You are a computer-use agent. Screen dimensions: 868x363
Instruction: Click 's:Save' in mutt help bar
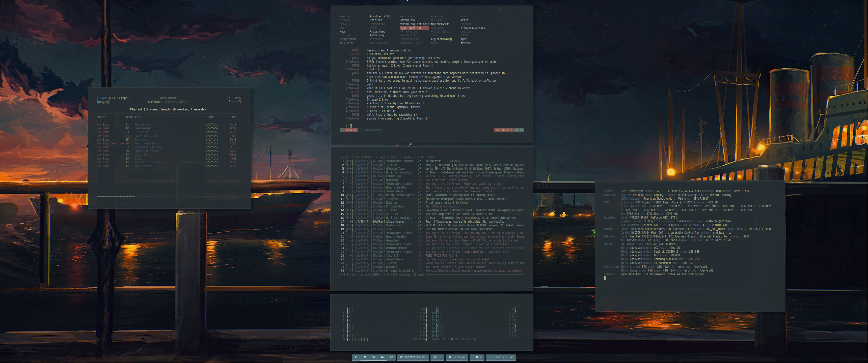(380, 157)
